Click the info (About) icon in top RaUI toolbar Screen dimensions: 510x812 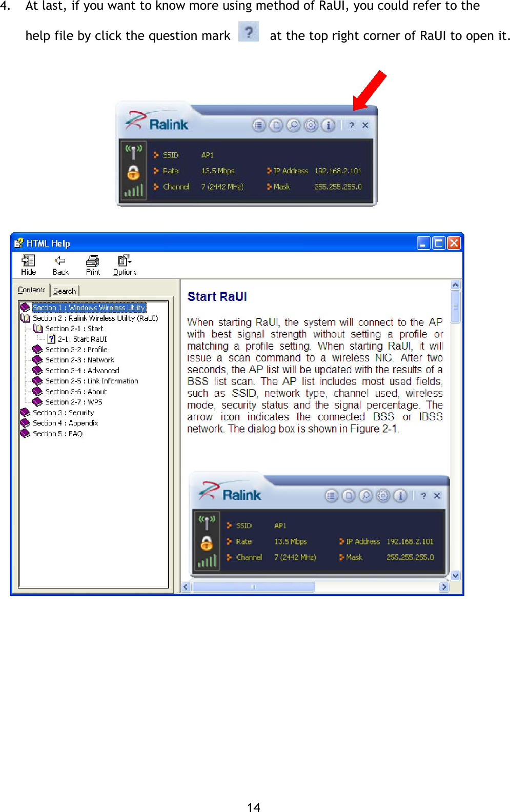click(328, 125)
